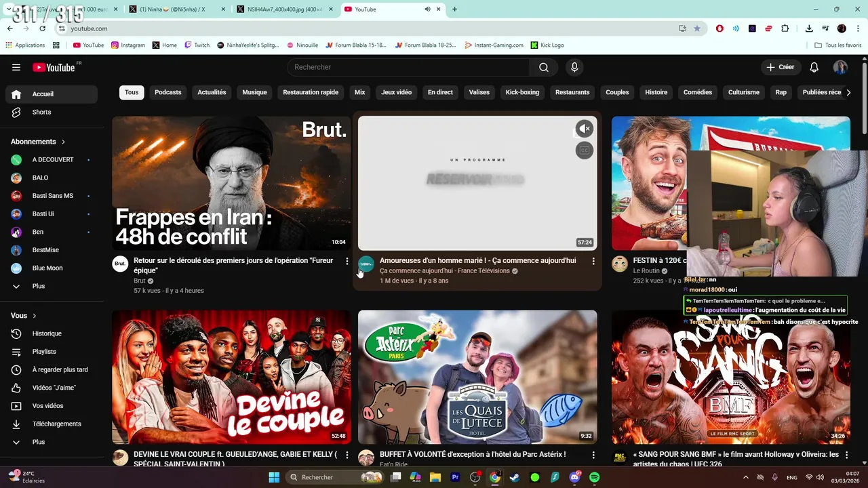Image resolution: width=868 pixels, height=488 pixels.
Task: Select the Culturisme filter chip
Action: [744, 92]
